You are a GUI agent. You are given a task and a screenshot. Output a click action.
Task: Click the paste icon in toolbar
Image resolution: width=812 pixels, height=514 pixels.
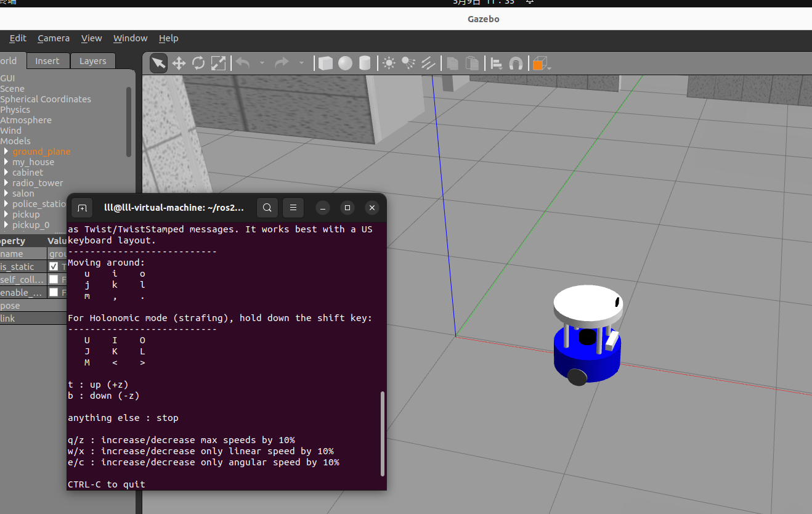click(472, 63)
